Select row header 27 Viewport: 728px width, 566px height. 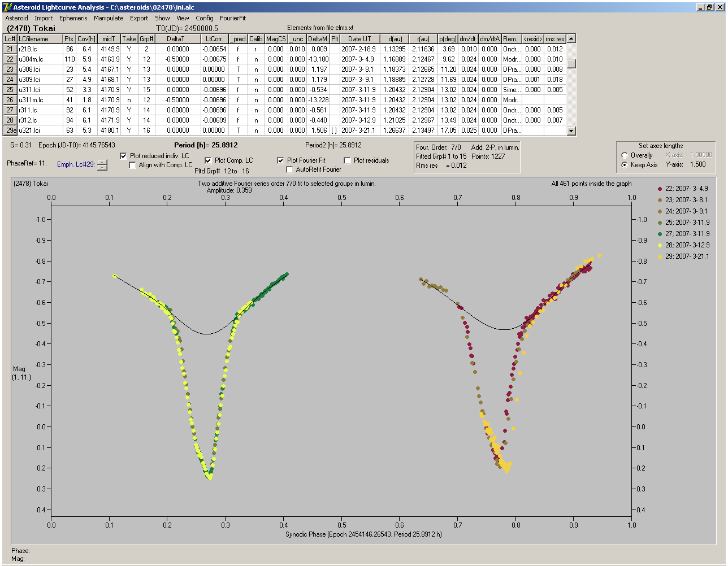[10, 110]
